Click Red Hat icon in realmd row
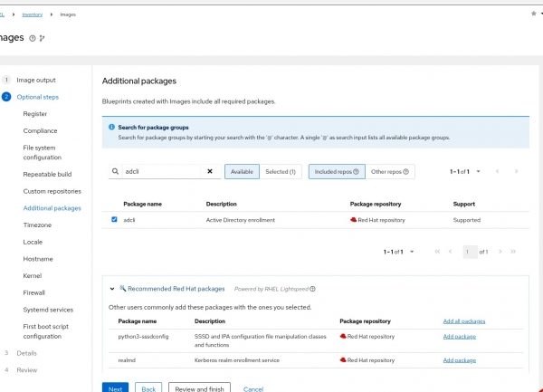 [x=343, y=360]
